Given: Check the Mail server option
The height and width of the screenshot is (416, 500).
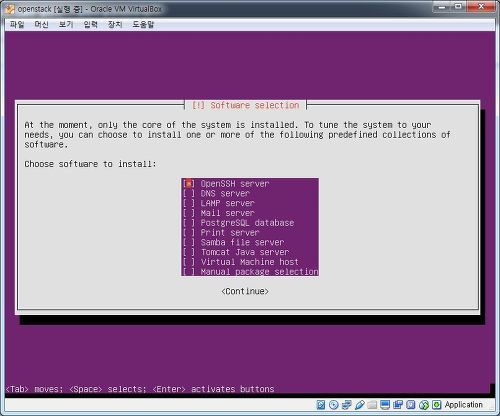Looking at the screenshot, I should point(189,213).
